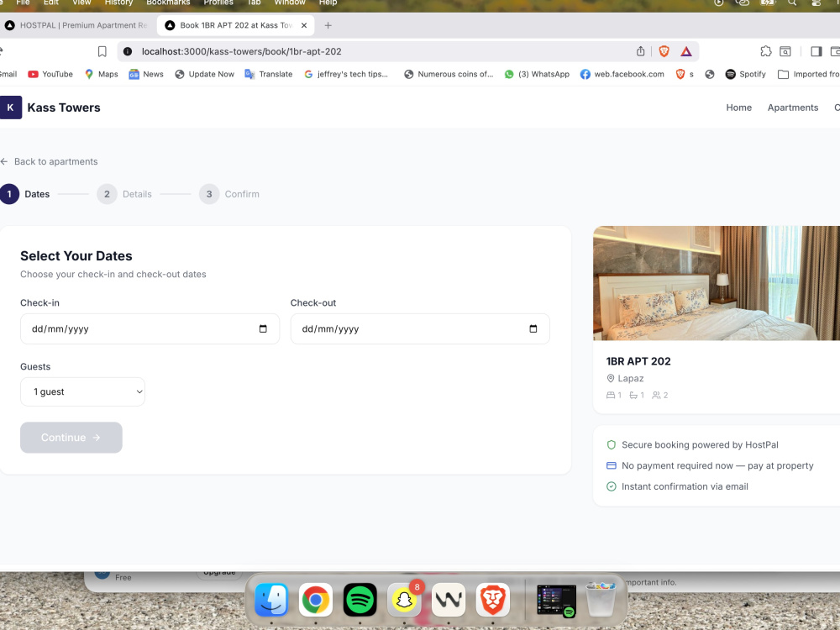Open the Imported bookmarks folder
The image size is (840, 630).
[x=808, y=74]
